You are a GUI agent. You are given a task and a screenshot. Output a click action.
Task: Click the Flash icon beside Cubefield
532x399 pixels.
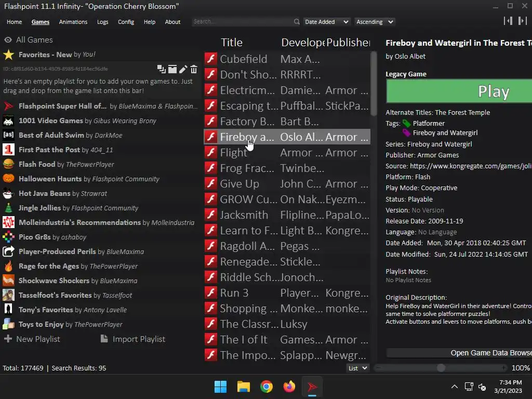(x=211, y=59)
